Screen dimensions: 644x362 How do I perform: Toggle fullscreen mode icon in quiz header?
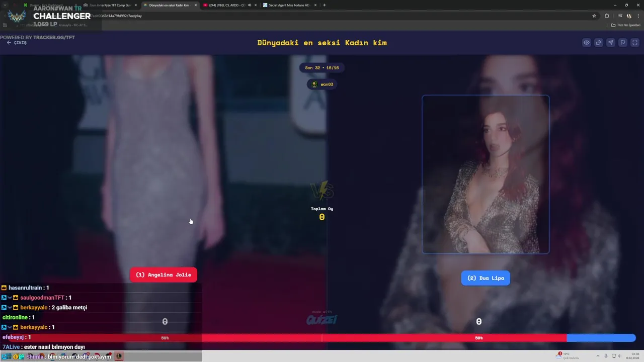pyautogui.click(x=635, y=43)
